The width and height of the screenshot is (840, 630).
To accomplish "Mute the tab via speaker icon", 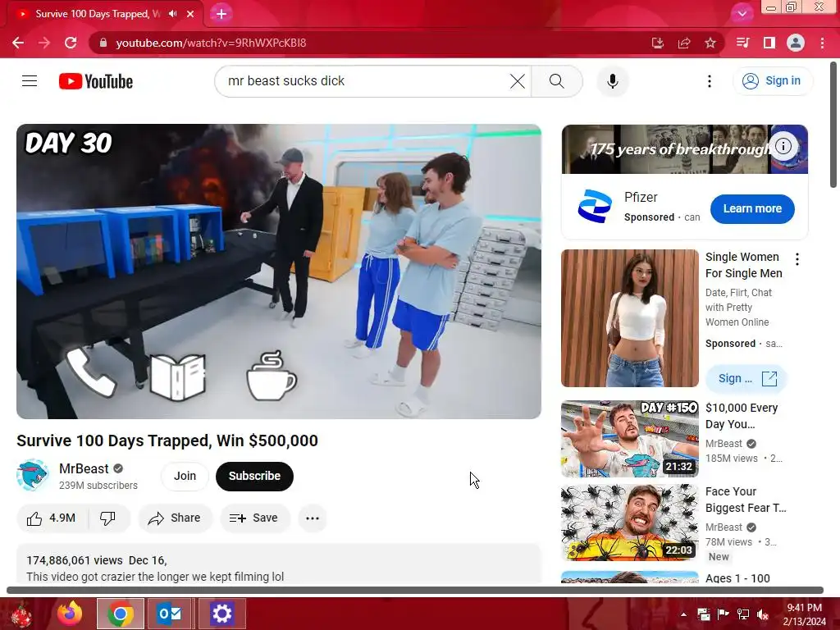I will (x=172, y=14).
